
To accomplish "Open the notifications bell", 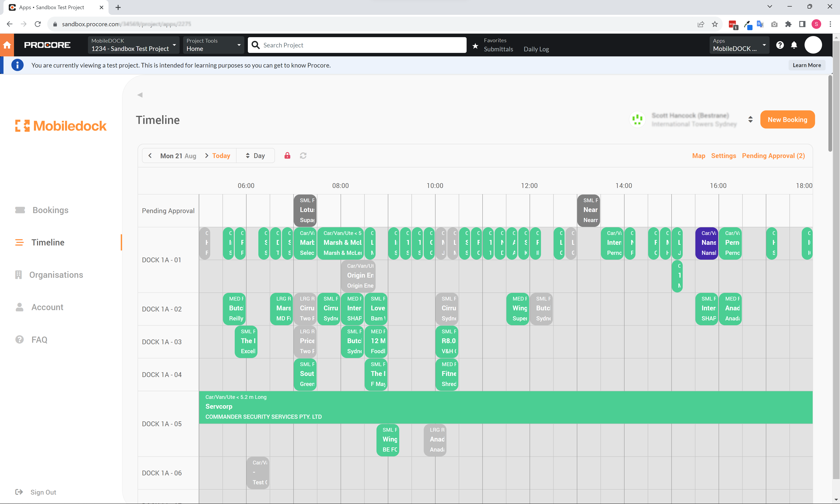I will 794,45.
